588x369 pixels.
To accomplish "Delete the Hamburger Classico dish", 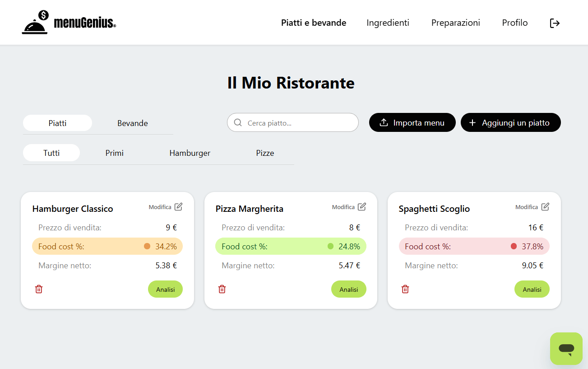I will tap(39, 289).
